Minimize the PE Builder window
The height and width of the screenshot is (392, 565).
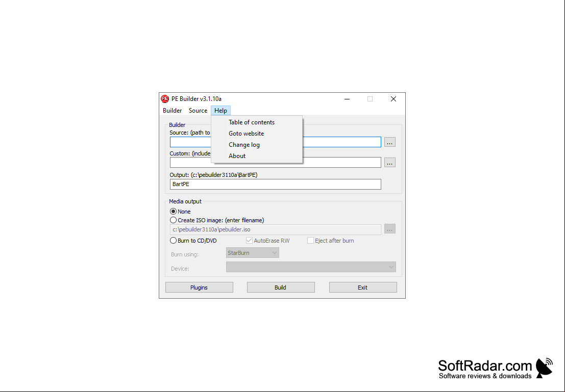(x=347, y=99)
